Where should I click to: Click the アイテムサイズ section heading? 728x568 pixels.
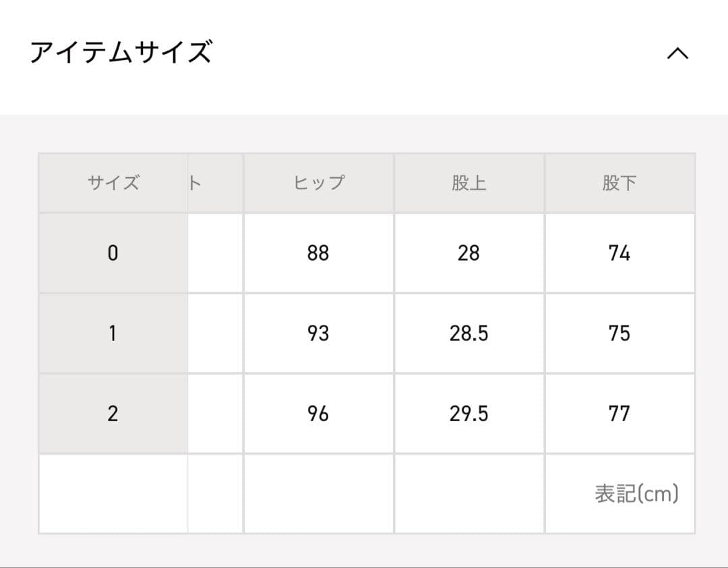pyautogui.click(x=121, y=52)
